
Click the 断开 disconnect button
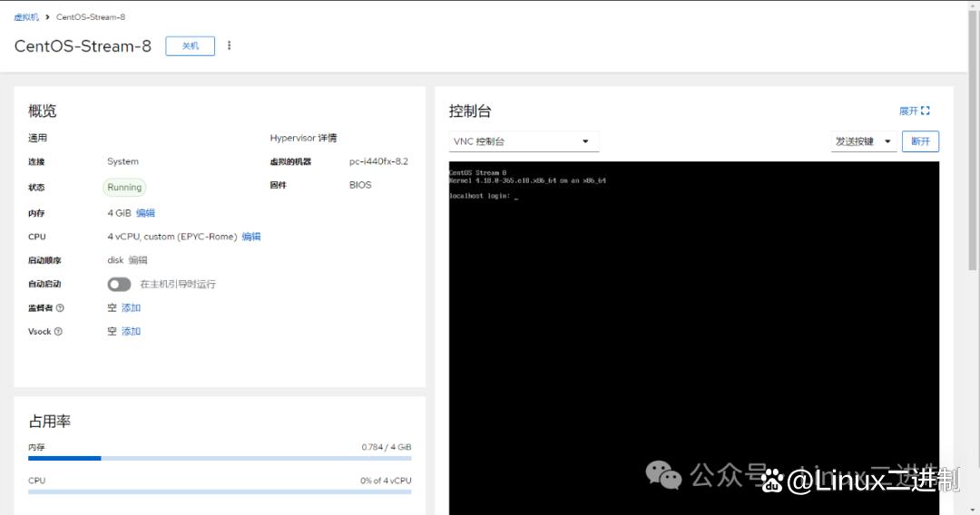(920, 141)
